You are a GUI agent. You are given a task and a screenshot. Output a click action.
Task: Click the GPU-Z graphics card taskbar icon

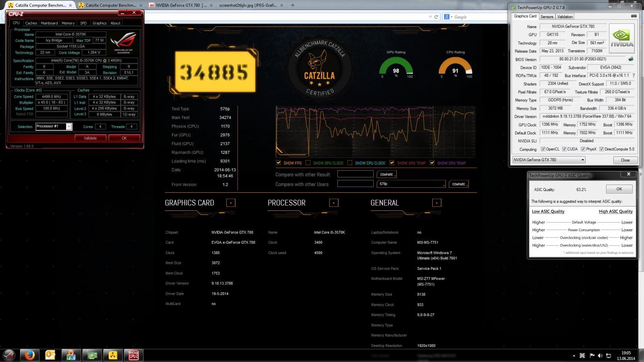click(x=92, y=356)
